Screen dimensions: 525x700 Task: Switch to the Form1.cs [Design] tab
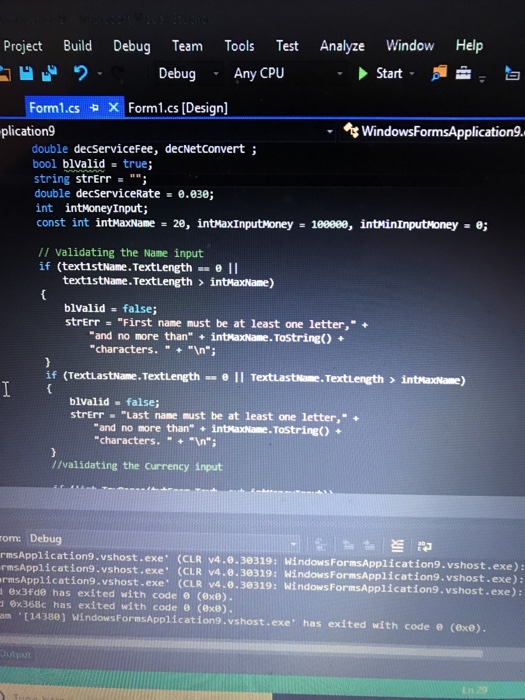tap(178, 108)
